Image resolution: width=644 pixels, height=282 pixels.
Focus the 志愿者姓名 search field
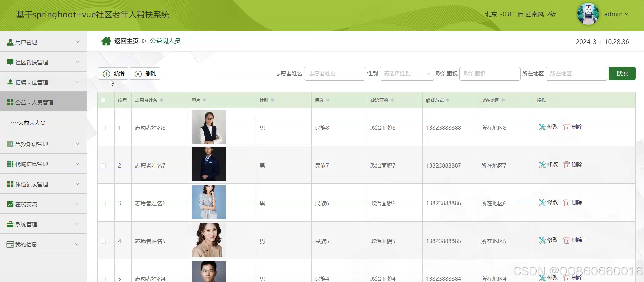click(335, 74)
